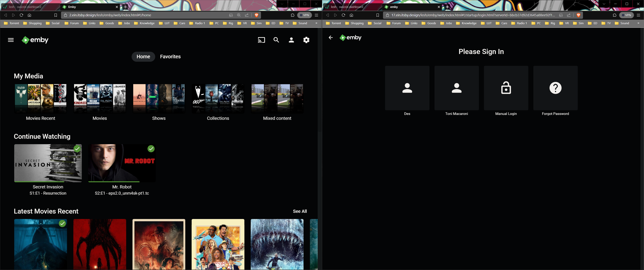The image size is (644, 270).
Task: Open the Collections library thumbnail
Action: pyautogui.click(x=218, y=99)
